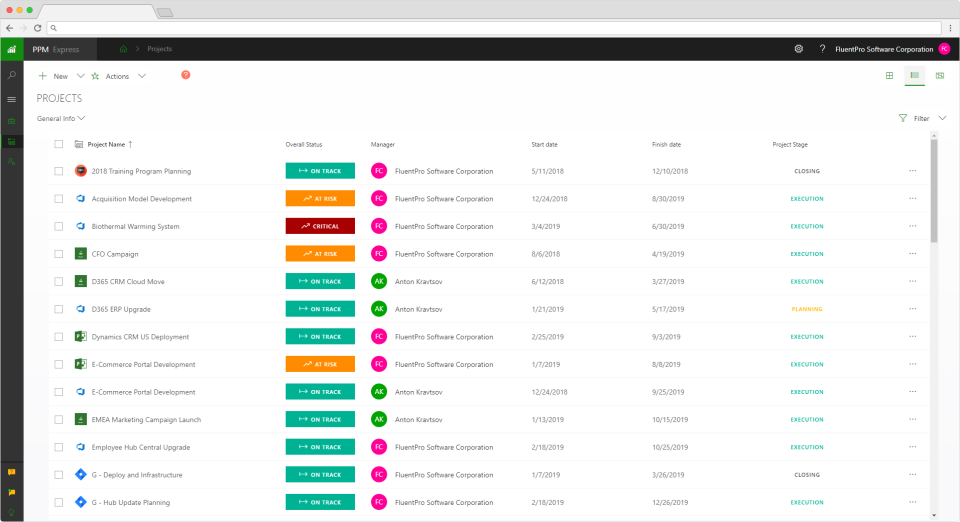Sort by the Start date column header
This screenshot has height=522, width=960.
click(x=544, y=144)
